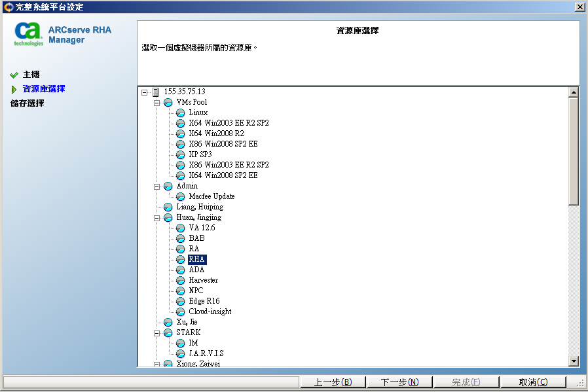
Task: Click the server icon next to 155.35.75.13
Action: tap(156, 92)
